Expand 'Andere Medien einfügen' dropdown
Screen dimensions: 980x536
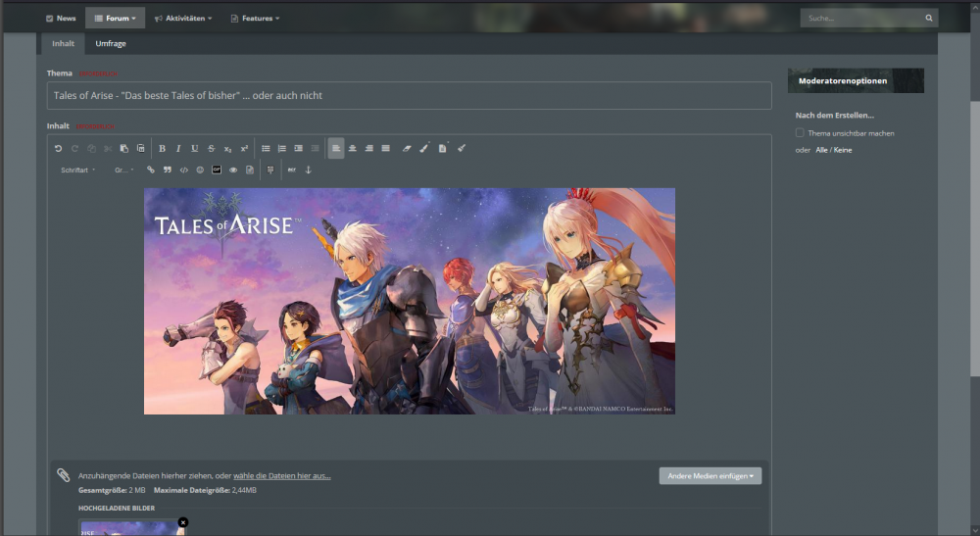(x=710, y=475)
